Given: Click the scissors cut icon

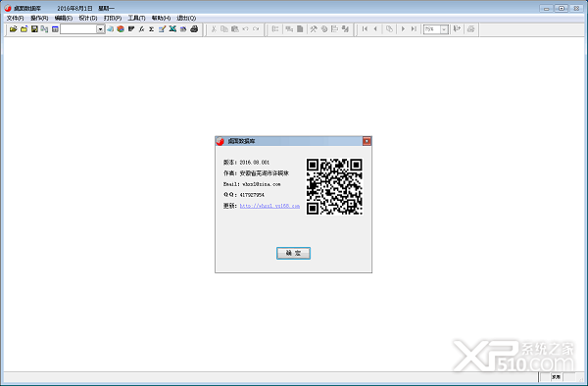Looking at the screenshot, I should 214,29.
